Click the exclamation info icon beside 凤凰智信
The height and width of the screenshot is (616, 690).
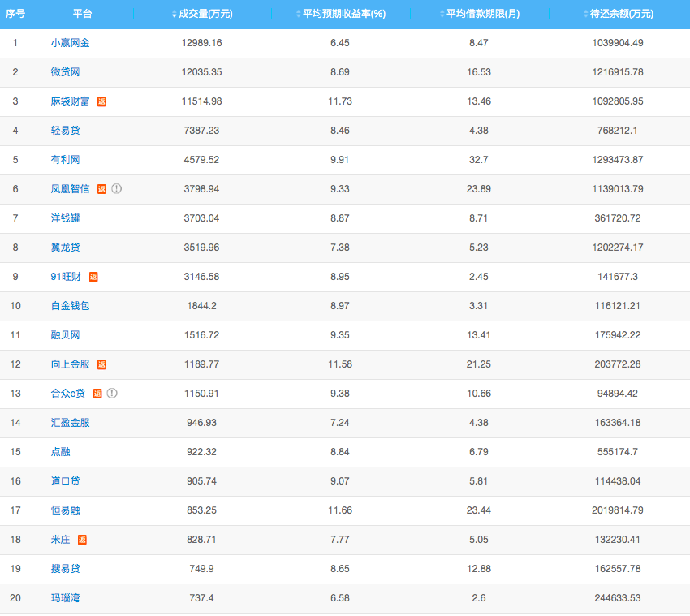point(117,189)
